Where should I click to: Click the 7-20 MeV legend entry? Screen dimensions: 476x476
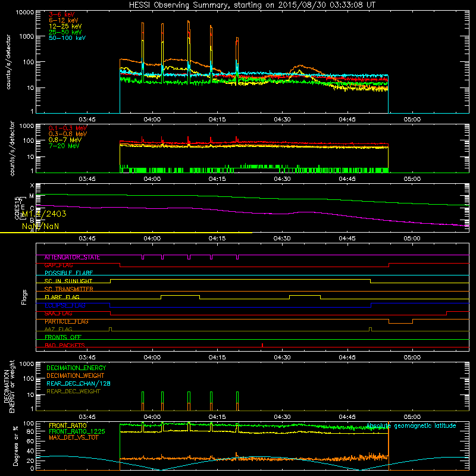[x=64, y=146]
